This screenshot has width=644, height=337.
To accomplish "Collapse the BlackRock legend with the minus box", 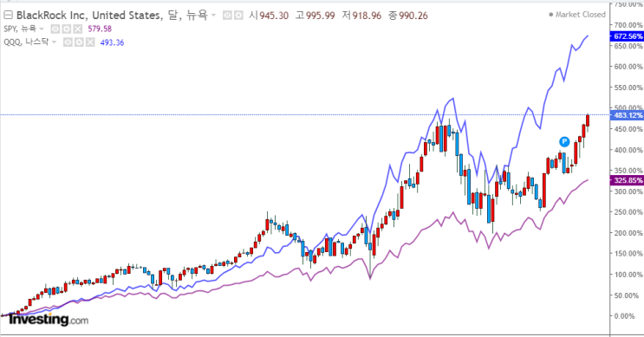I will point(8,16).
